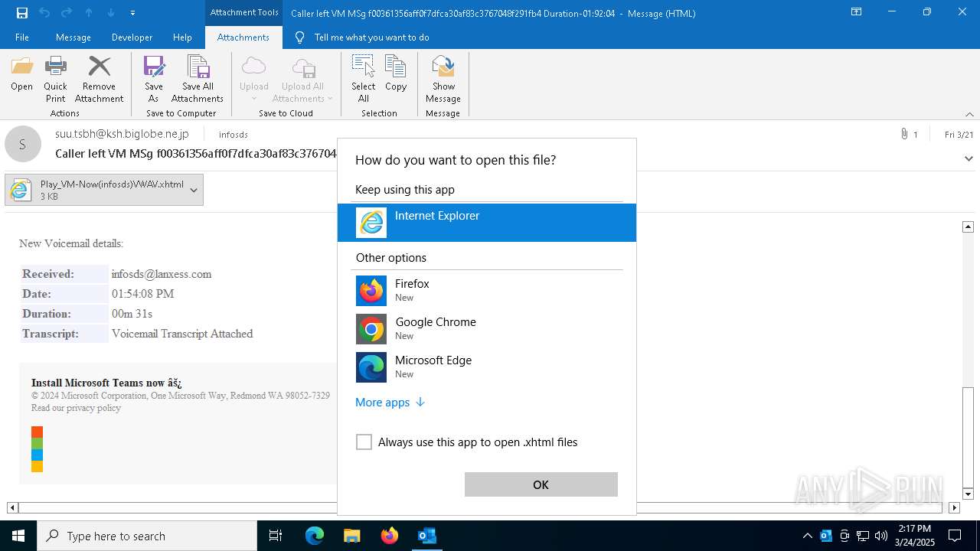Click the vertical scrollbar down arrow
Screen dimensions: 980x551
pos(968,494)
